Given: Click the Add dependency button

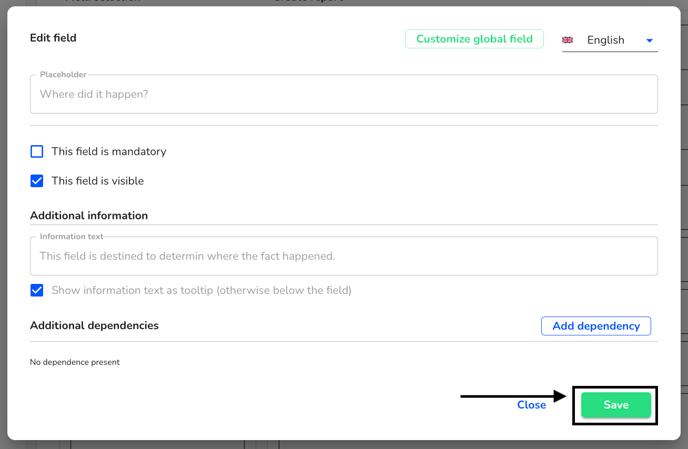Looking at the screenshot, I should (x=596, y=326).
